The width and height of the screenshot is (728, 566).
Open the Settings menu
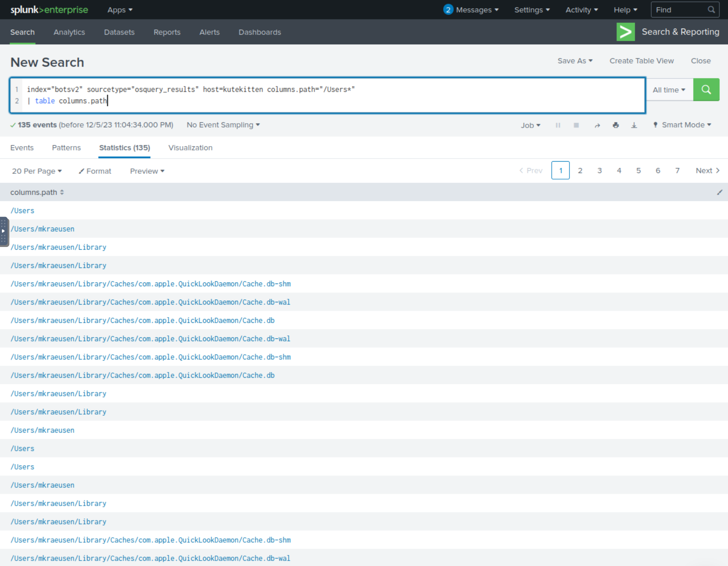(x=532, y=10)
